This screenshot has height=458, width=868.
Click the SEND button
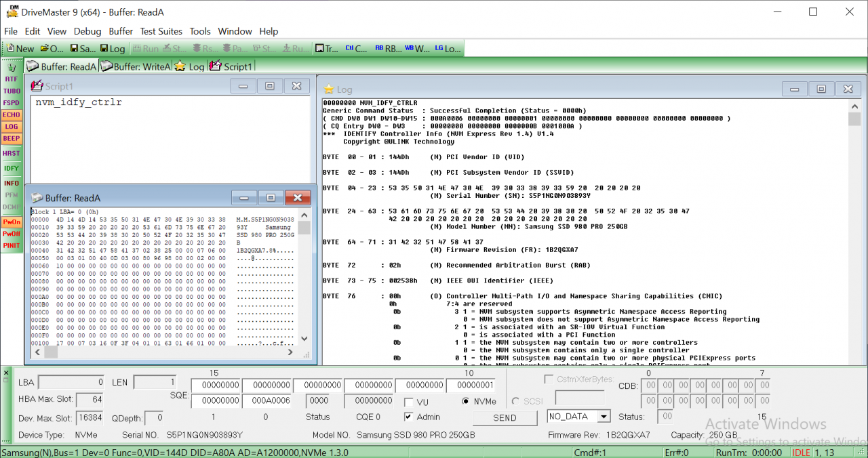click(505, 418)
